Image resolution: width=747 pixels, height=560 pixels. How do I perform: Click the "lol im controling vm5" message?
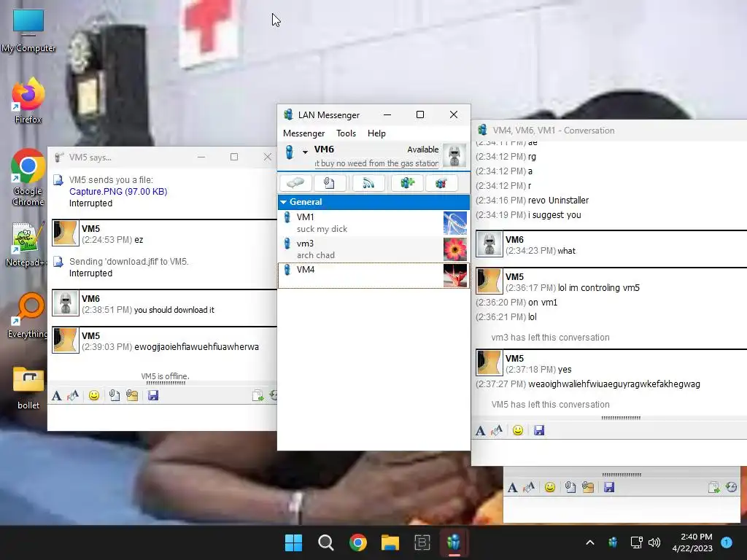pos(598,288)
